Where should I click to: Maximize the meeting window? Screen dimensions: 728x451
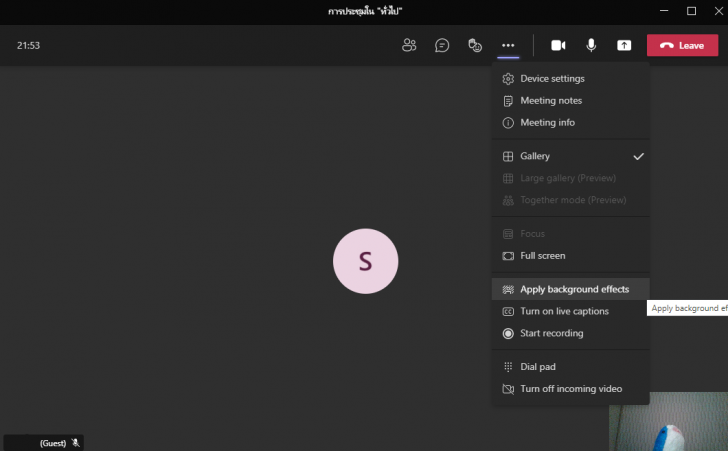tap(691, 11)
